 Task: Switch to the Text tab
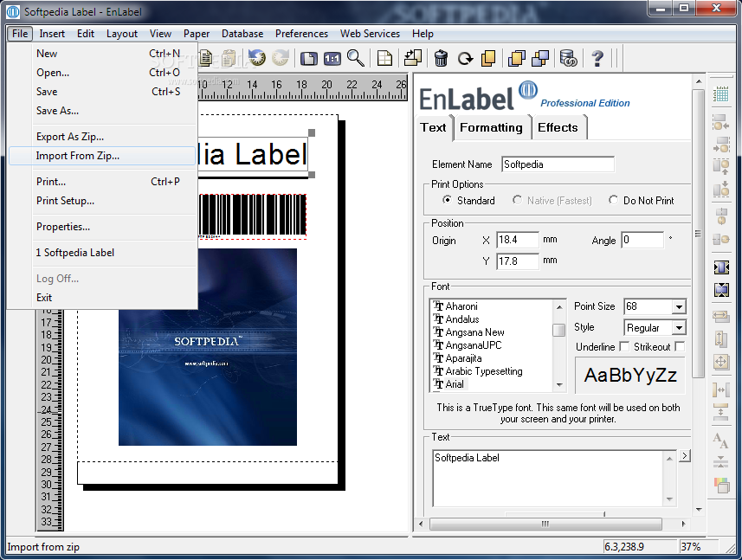click(x=433, y=128)
